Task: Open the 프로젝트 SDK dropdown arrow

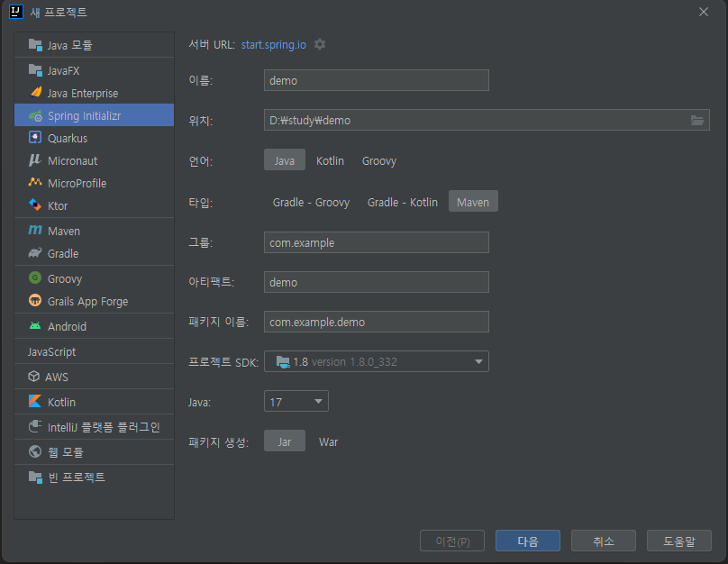Action: (x=478, y=361)
